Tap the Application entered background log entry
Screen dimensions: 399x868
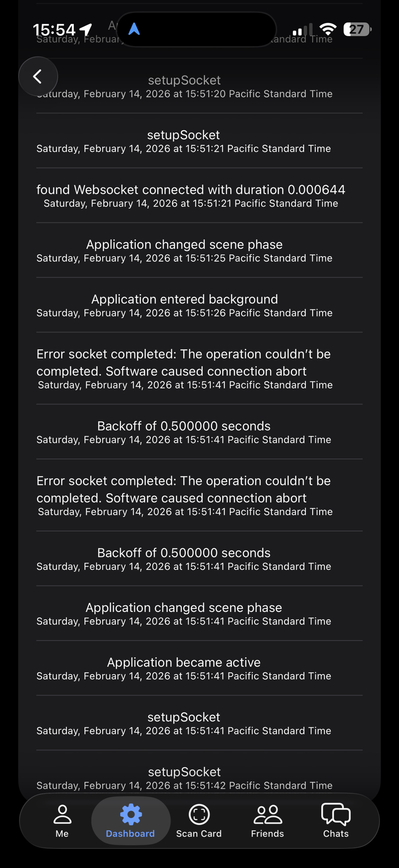point(185,305)
